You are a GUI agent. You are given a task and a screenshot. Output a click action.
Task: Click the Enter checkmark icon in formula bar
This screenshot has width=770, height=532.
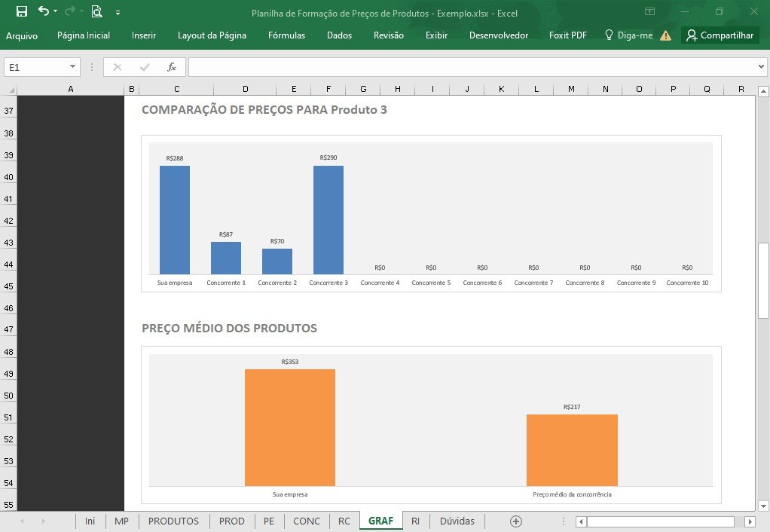tap(145, 67)
